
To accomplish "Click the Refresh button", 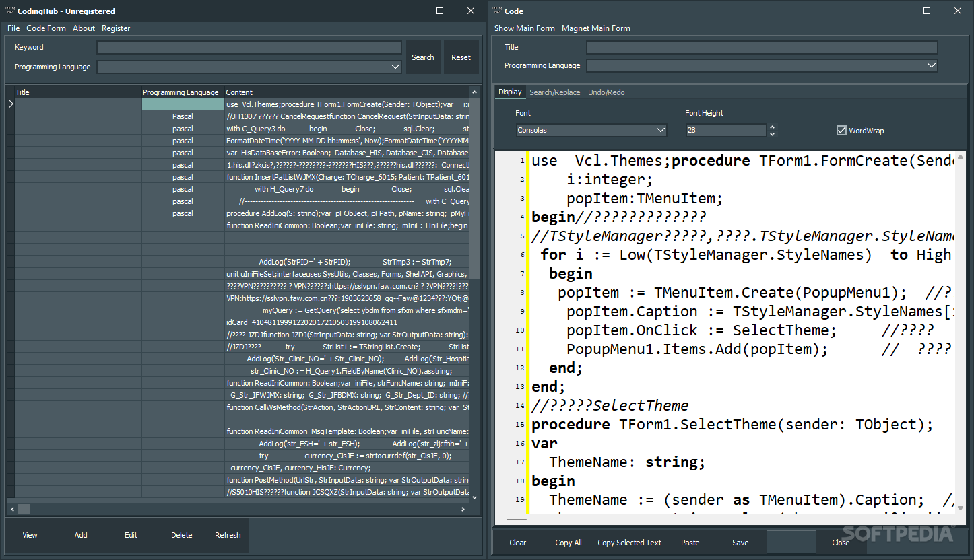I will [x=228, y=535].
